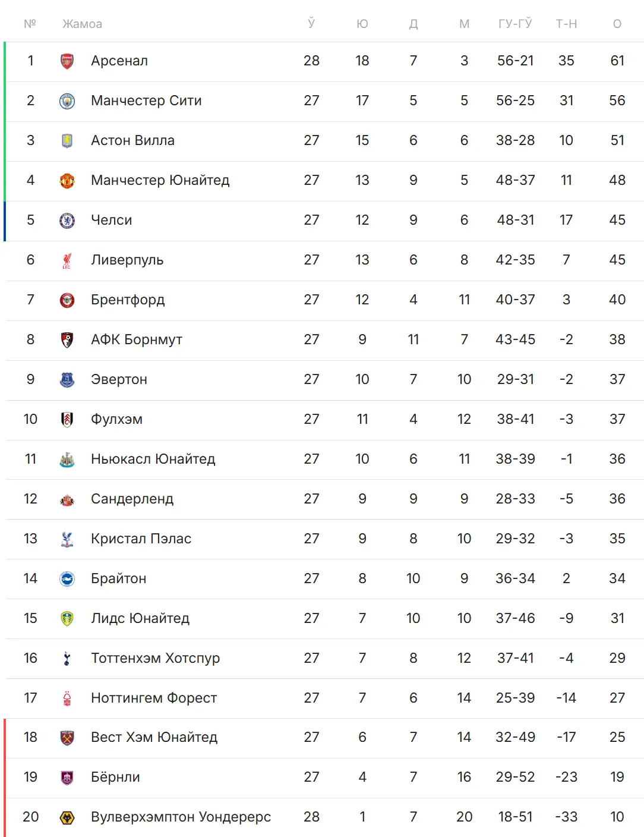Click the Arsenal club crest icon
Image resolution: width=644 pixels, height=837 pixels.
pos(67,61)
